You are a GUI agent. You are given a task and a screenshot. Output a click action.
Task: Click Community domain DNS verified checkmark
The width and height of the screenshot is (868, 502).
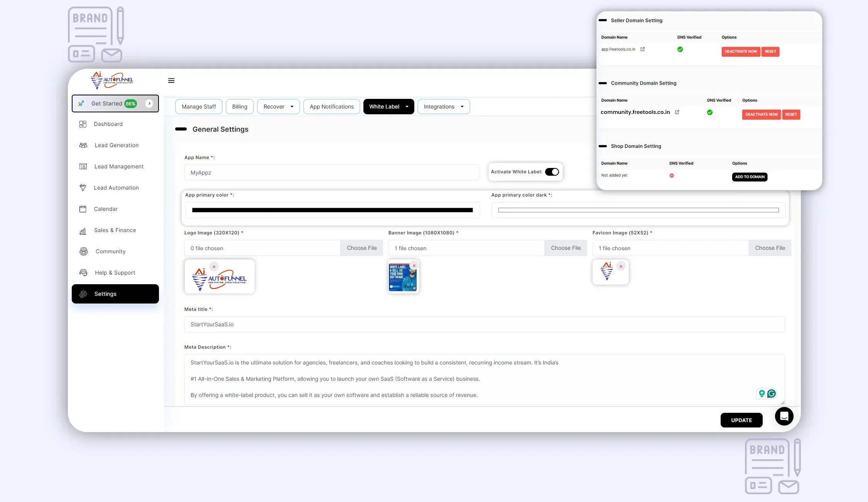[x=710, y=112]
